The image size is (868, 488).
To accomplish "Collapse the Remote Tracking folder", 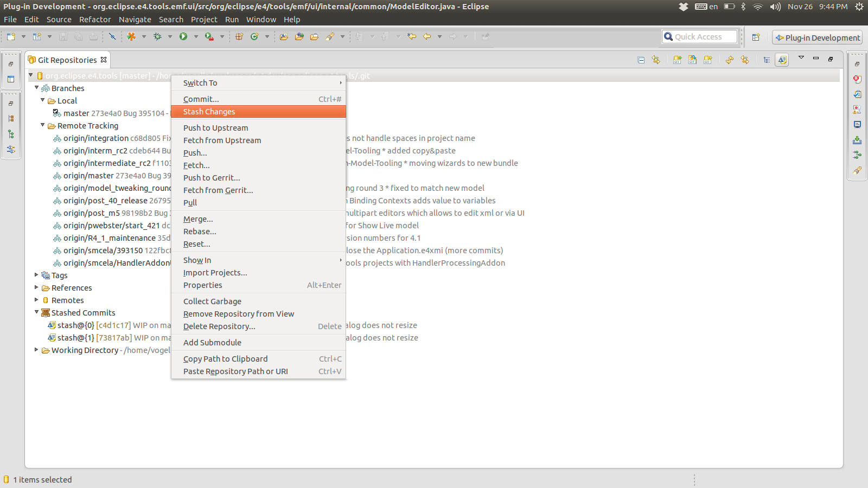I will (43, 125).
